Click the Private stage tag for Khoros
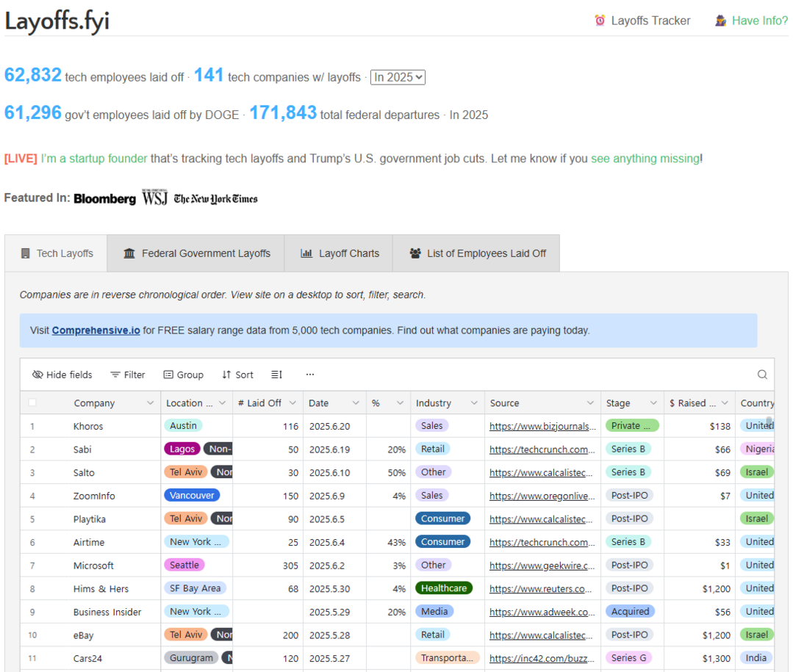The width and height of the screenshot is (793, 672). tap(632, 425)
